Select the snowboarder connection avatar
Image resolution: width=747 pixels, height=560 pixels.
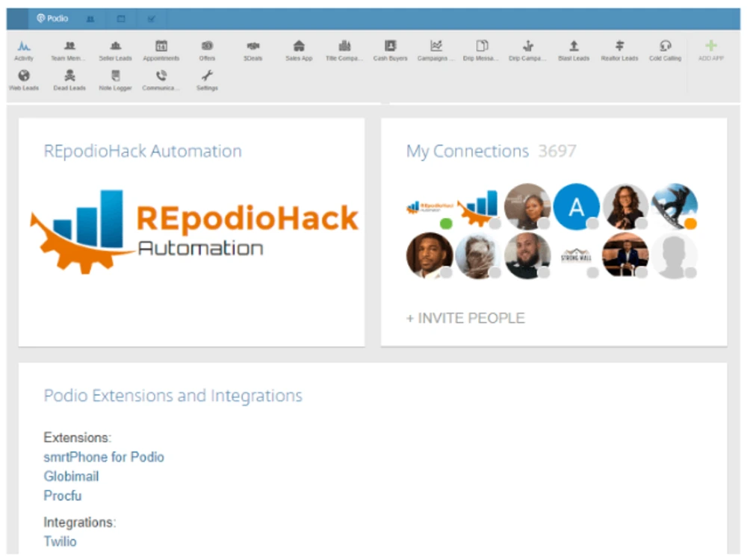pyautogui.click(x=675, y=207)
